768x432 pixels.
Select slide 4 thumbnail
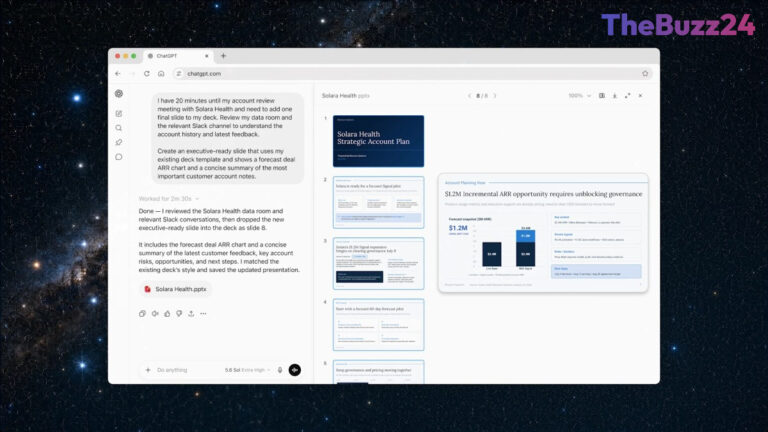[x=378, y=325]
